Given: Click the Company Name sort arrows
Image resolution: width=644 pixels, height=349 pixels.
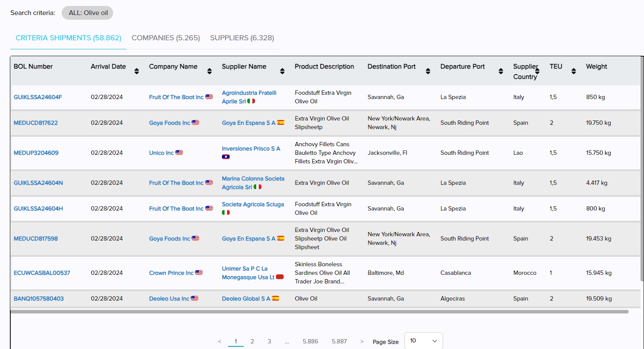Looking at the screenshot, I should (x=209, y=71).
